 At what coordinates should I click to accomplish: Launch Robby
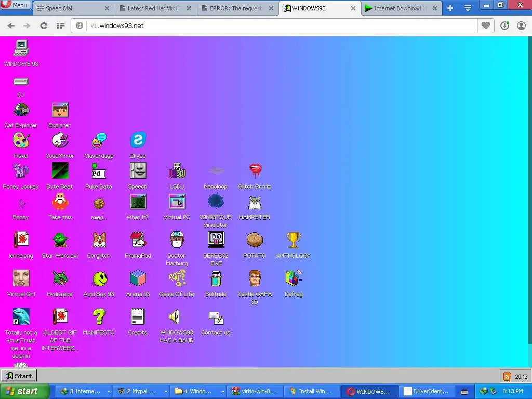pyautogui.click(x=21, y=204)
